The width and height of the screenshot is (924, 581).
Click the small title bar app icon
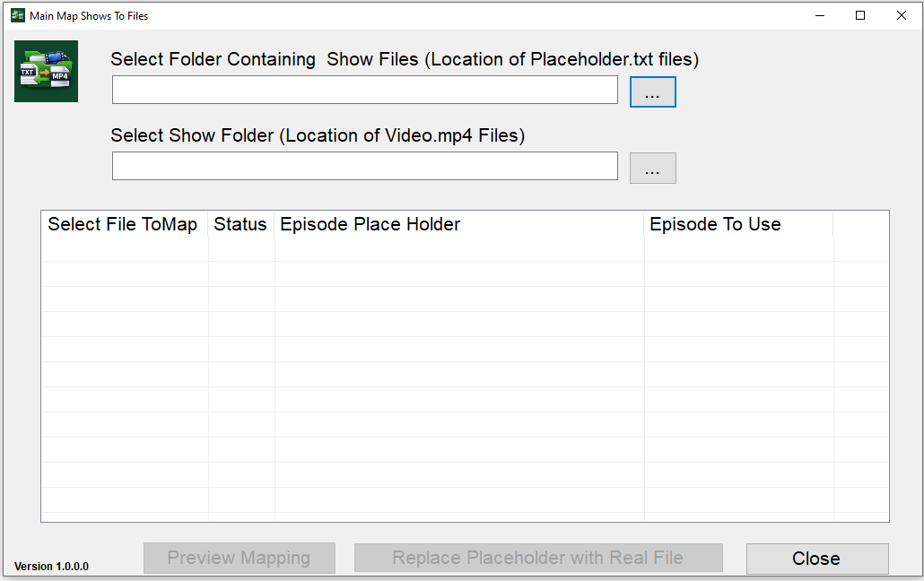coord(17,15)
